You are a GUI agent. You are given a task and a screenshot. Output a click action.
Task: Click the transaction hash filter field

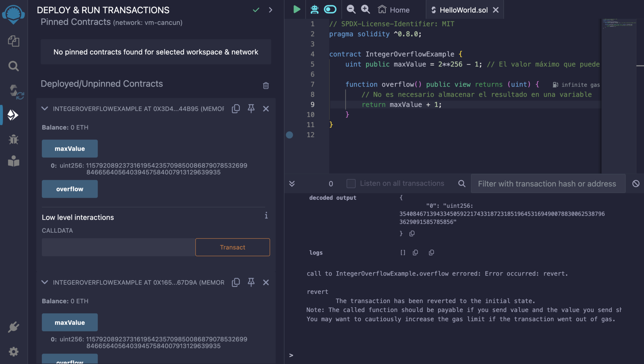pos(547,184)
